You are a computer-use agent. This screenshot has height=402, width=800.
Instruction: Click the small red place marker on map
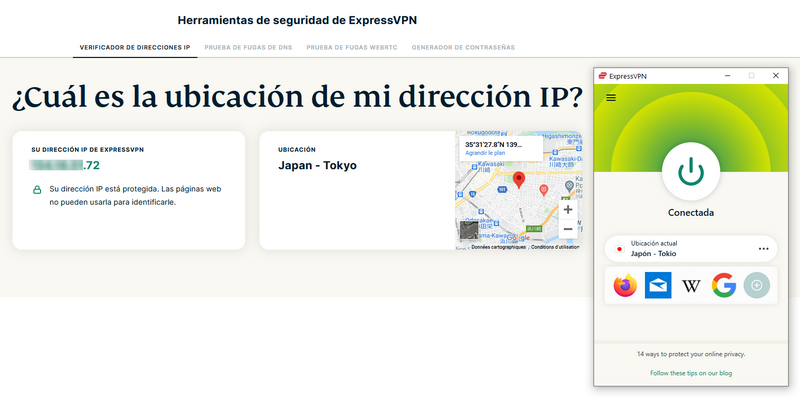tap(544, 190)
